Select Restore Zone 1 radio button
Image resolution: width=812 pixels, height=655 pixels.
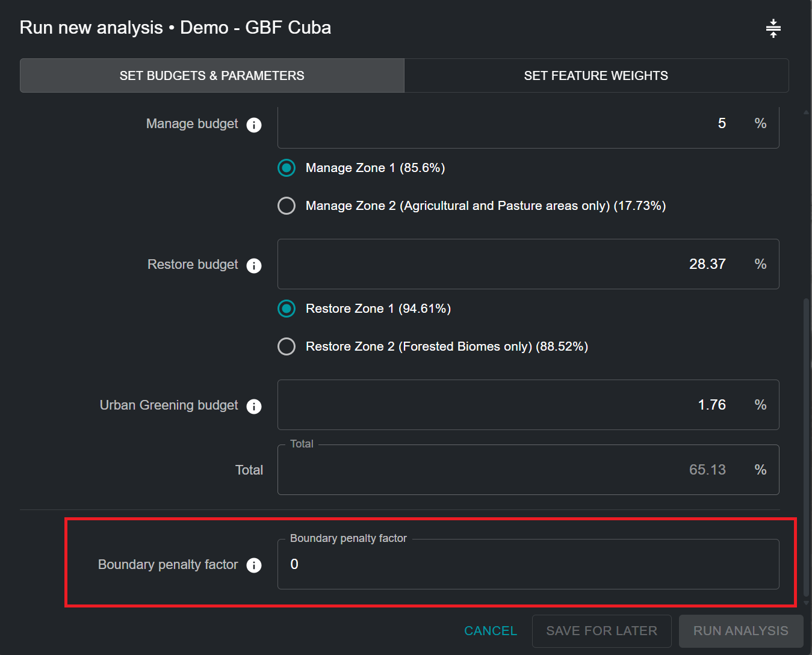(287, 309)
